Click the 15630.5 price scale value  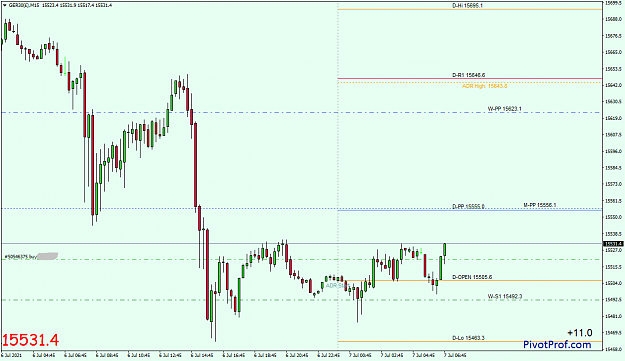pos(613,102)
